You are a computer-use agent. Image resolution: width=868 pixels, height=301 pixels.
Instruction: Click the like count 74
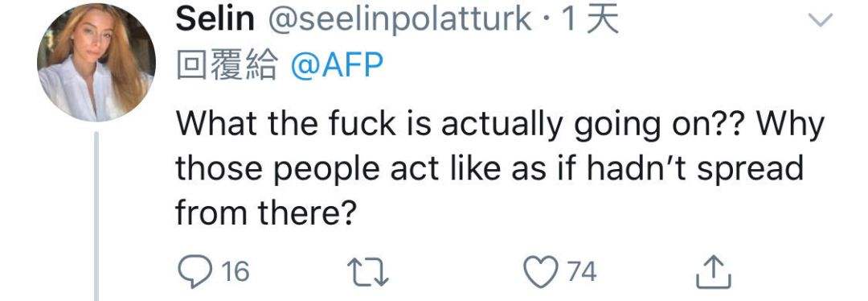[582, 273]
